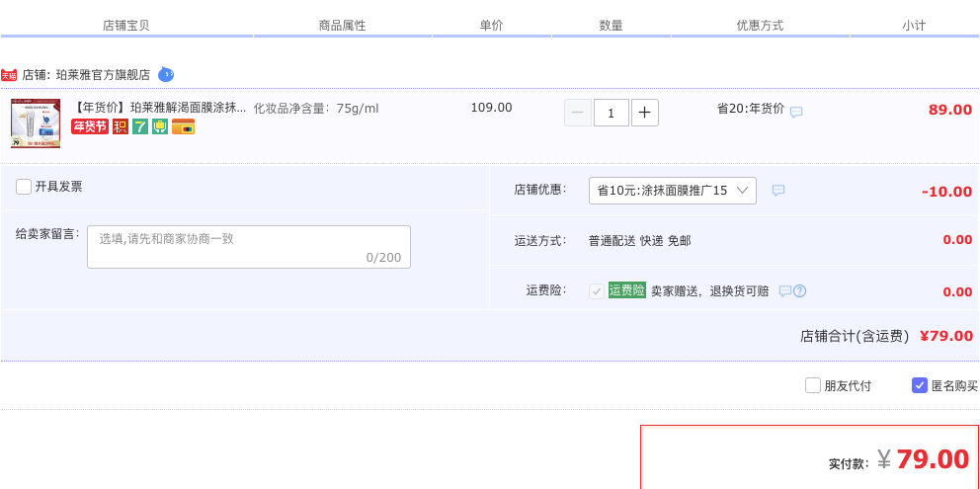
Task: Open 珀莱雅官方旗舰店 store link
Action: 103,75
